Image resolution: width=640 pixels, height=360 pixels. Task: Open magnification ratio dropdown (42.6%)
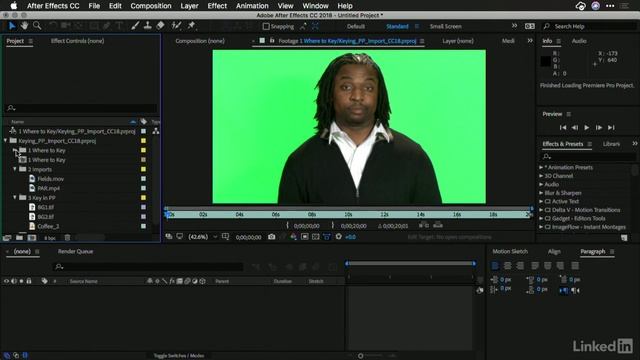coord(203,237)
